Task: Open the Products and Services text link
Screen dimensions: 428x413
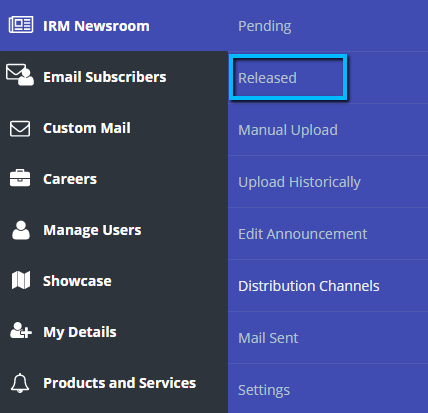Action: click(119, 383)
